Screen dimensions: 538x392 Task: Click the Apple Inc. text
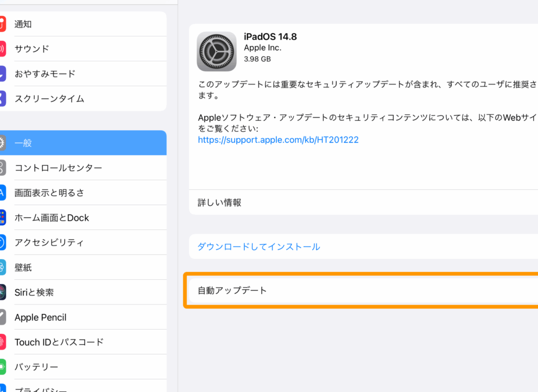pos(263,48)
